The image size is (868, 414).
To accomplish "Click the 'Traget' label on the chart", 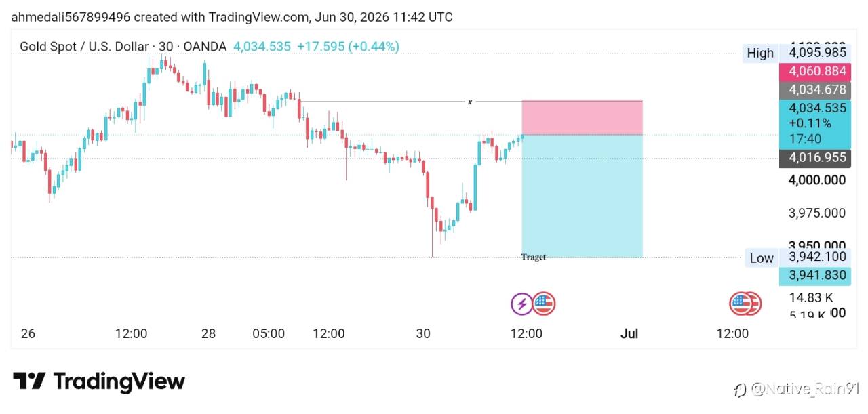I will 534,257.
